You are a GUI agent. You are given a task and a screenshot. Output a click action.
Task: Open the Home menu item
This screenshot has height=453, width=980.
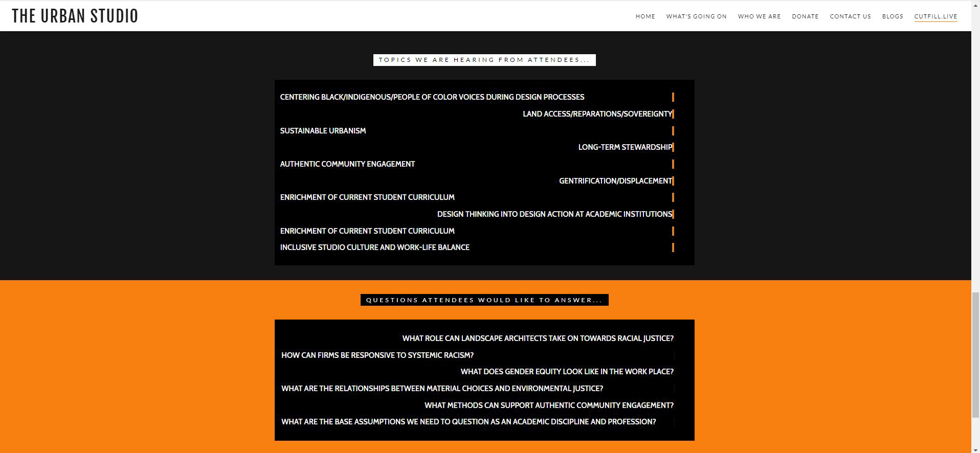point(645,16)
